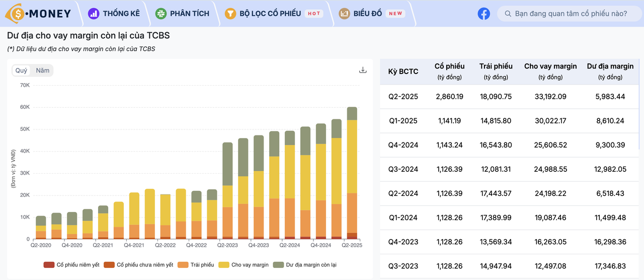644x280 pixels.
Task: Click the Bộ Lọc Cổ Phiếu funnel icon
Action: 230,14
